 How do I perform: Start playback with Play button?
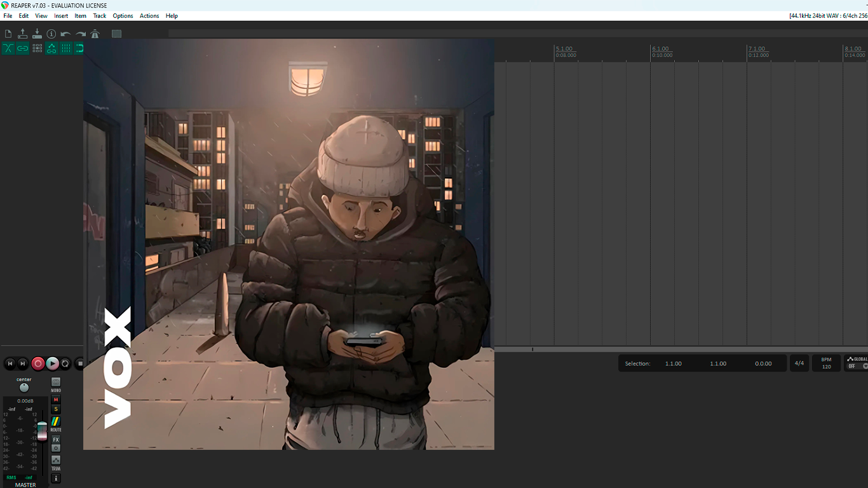click(52, 363)
